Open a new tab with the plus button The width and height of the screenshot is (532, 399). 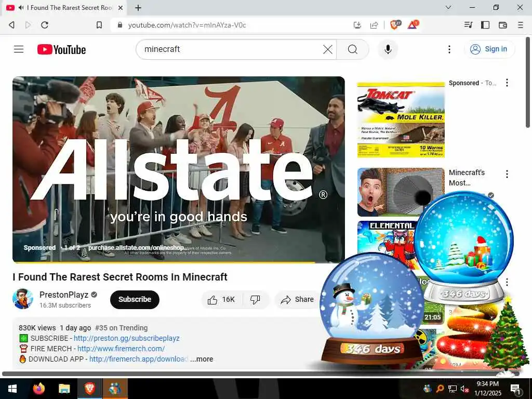click(138, 7)
